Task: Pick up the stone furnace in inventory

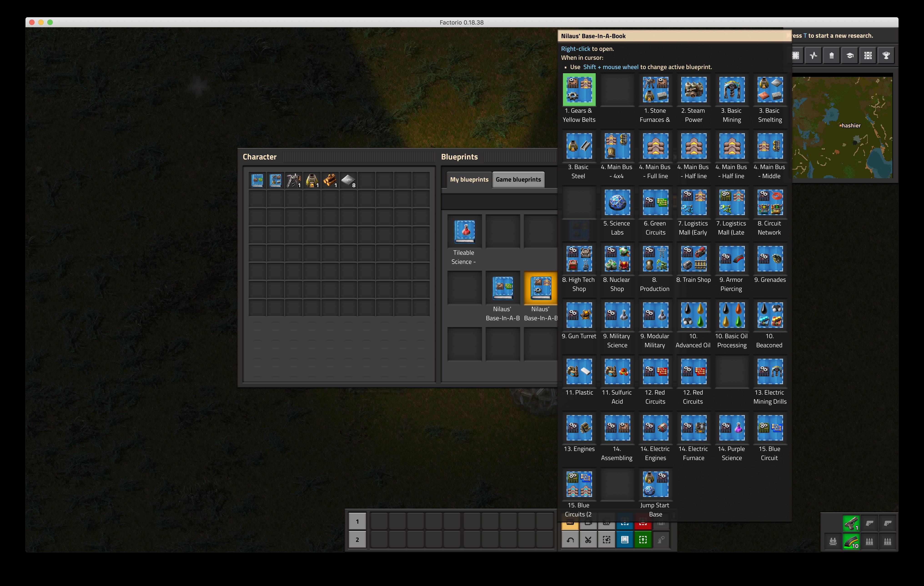Action: point(312,180)
